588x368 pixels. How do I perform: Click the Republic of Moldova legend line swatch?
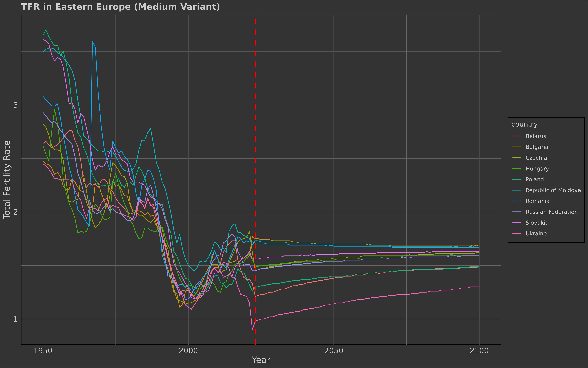pyautogui.click(x=517, y=190)
